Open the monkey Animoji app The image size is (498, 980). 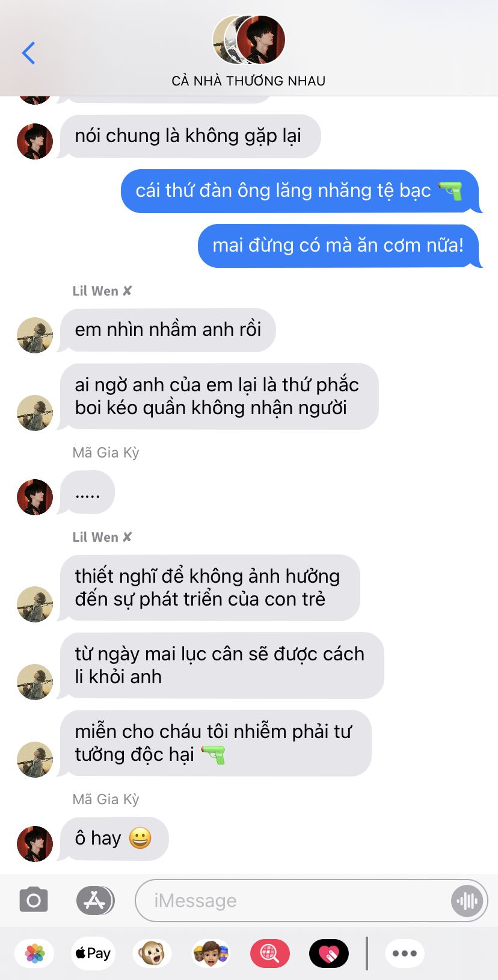[152, 954]
